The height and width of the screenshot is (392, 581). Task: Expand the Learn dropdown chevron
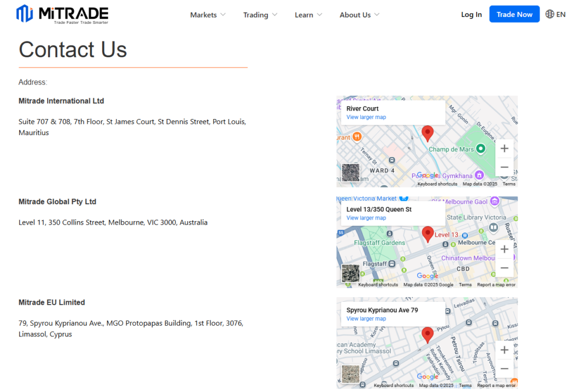click(x=319, y=15)
